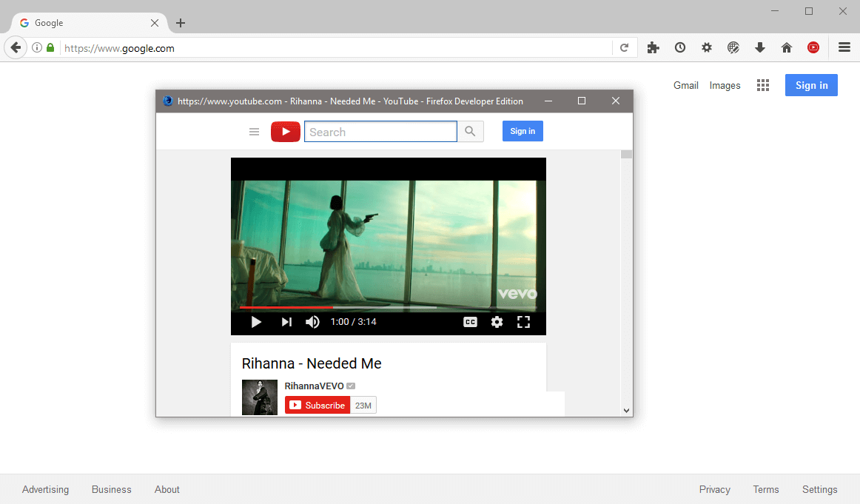The height and width of the screenshot is (504, 860).
Task: Click the red video progress bar
Action: 286,308
